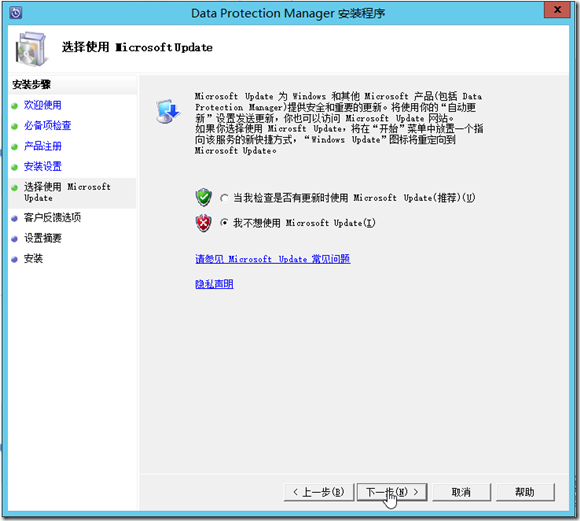This screenshot has width=580, height=521.
Task: Select the 设置摘要 step
Action: point(43,238)
